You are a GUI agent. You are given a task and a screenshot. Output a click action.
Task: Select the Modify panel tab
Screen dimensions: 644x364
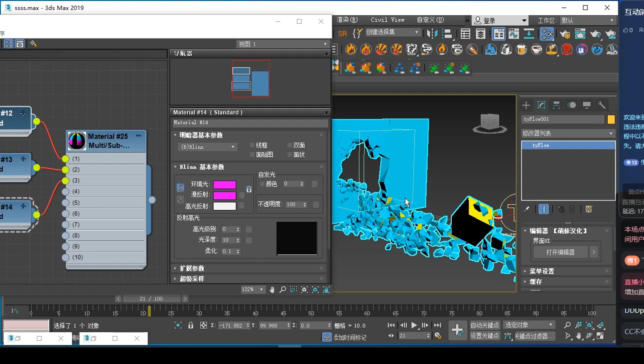point(542,105)
